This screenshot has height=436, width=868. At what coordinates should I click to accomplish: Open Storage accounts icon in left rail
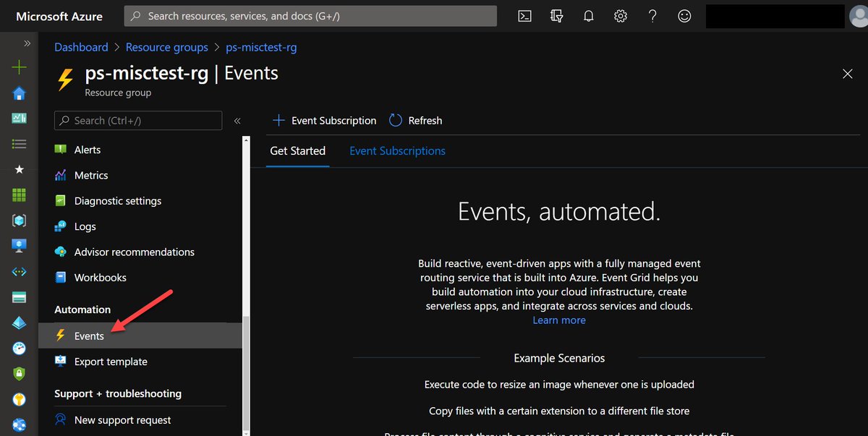20,297
